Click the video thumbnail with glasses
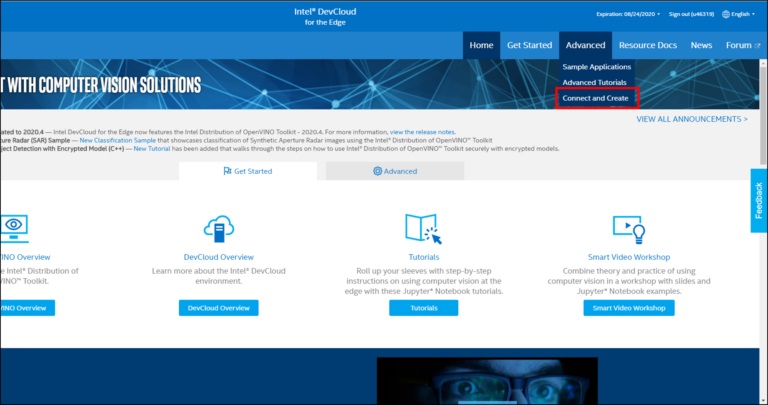 [487, 381]
